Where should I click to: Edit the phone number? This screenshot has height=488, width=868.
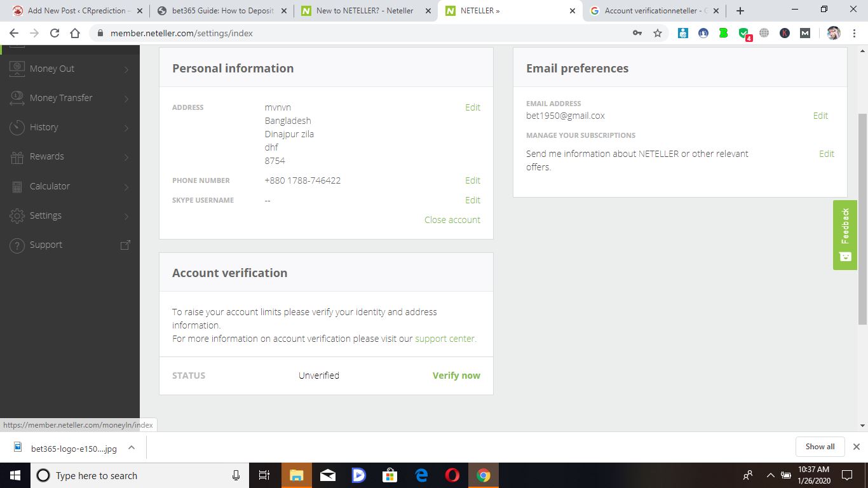472,180
